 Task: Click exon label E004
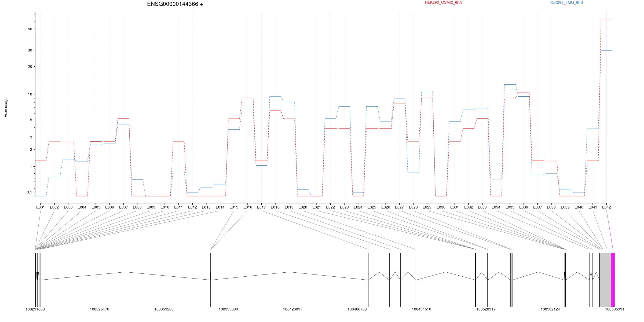tap(82, 207)
